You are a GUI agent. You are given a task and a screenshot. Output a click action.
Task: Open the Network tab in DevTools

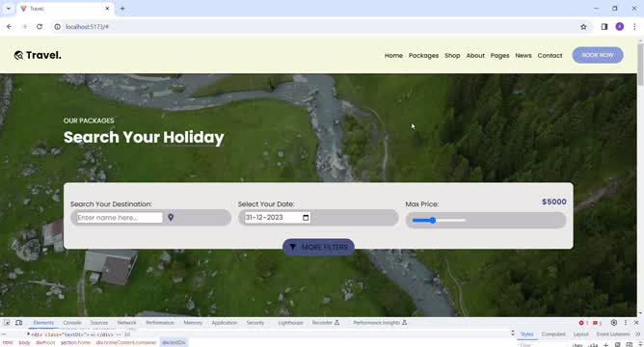coord(126,323)
